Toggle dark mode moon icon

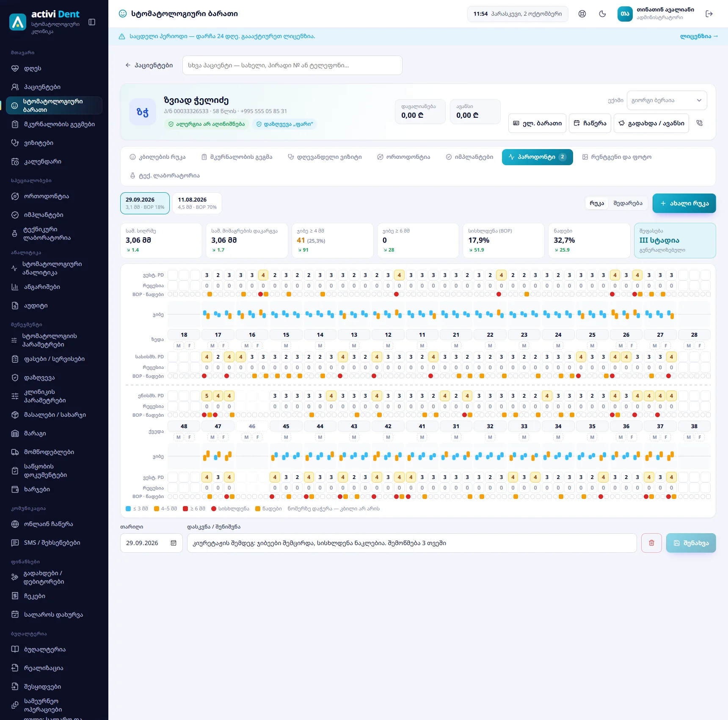click(x=603, y=14)
